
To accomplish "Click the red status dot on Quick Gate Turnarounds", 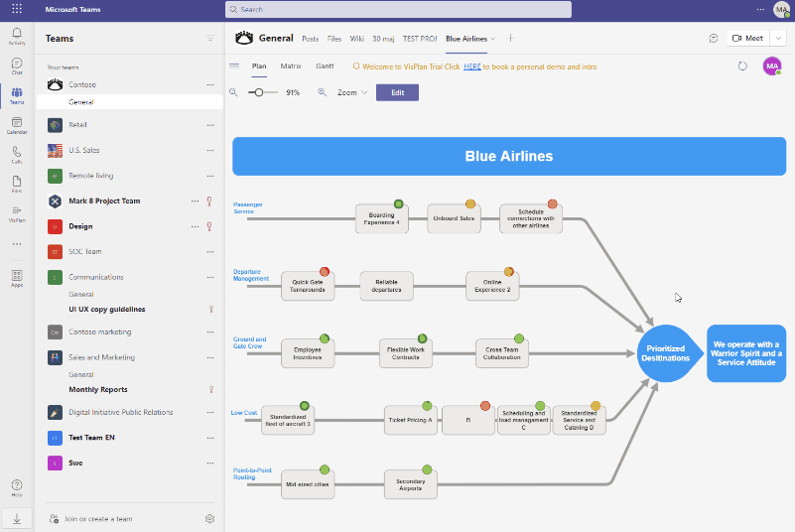I will point(325,272).
